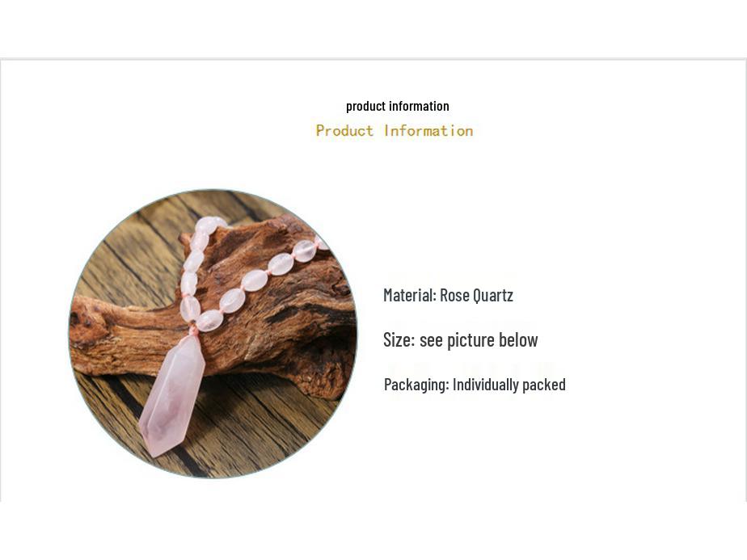
Task: Click the "Size:" label
Action: (x=399, y=340)
